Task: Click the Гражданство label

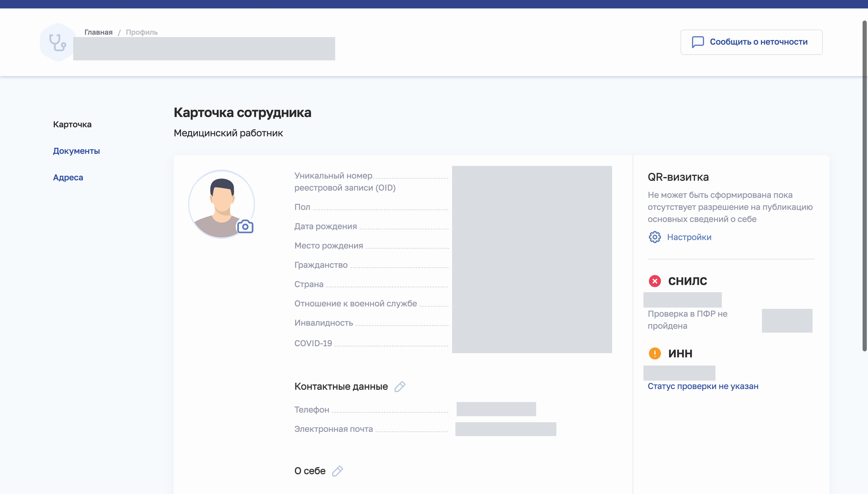Action: (x=321, y=265)
